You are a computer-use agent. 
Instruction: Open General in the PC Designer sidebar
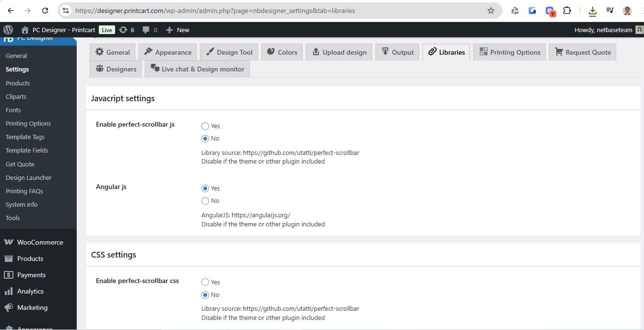pos(16,56)
